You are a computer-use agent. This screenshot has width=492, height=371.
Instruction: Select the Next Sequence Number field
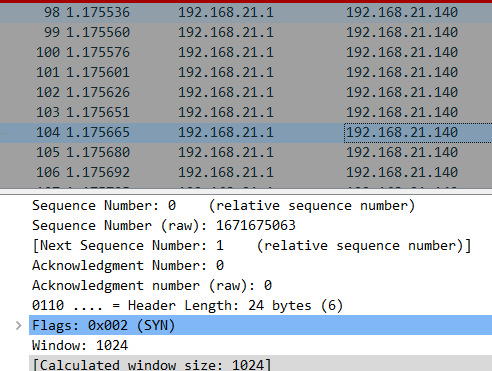click(x=260, y=245)
